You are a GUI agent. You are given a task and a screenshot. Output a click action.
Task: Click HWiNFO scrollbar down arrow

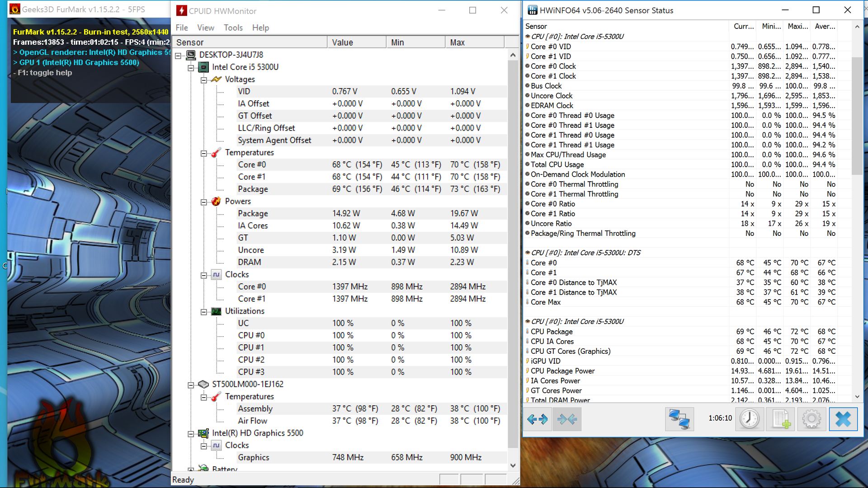pyautogui.click(x=857, y=397)
